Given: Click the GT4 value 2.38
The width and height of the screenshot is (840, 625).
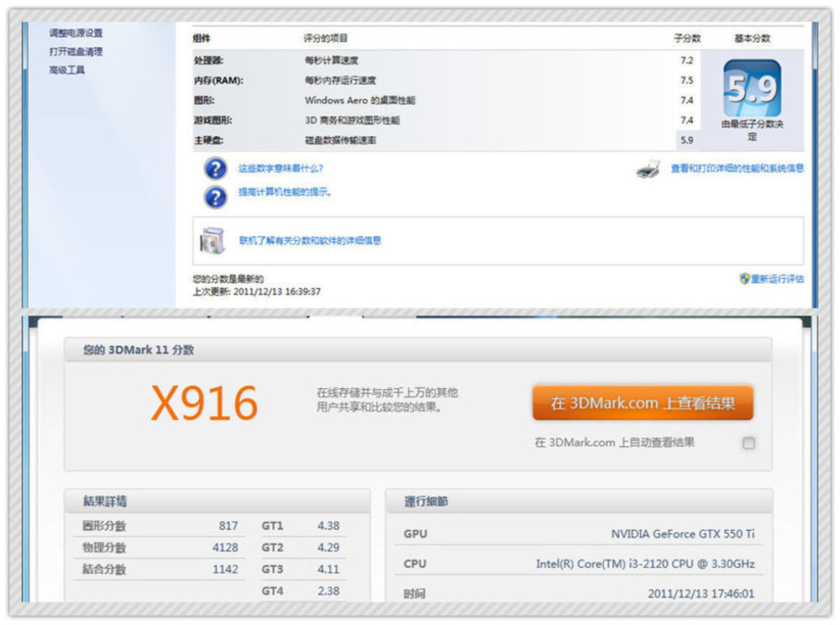Looking at the screenshot, I should pos(328,591).
